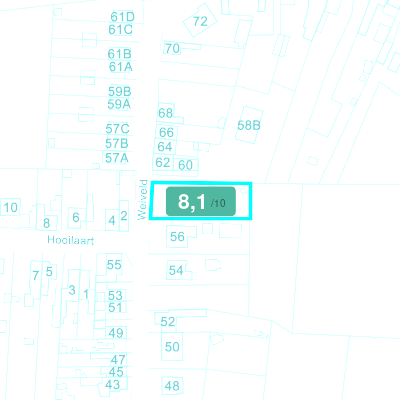Screen dimensions: 400x400
Task: Click the 8,1 /10 score badge
Action: [x=201, y=201]
